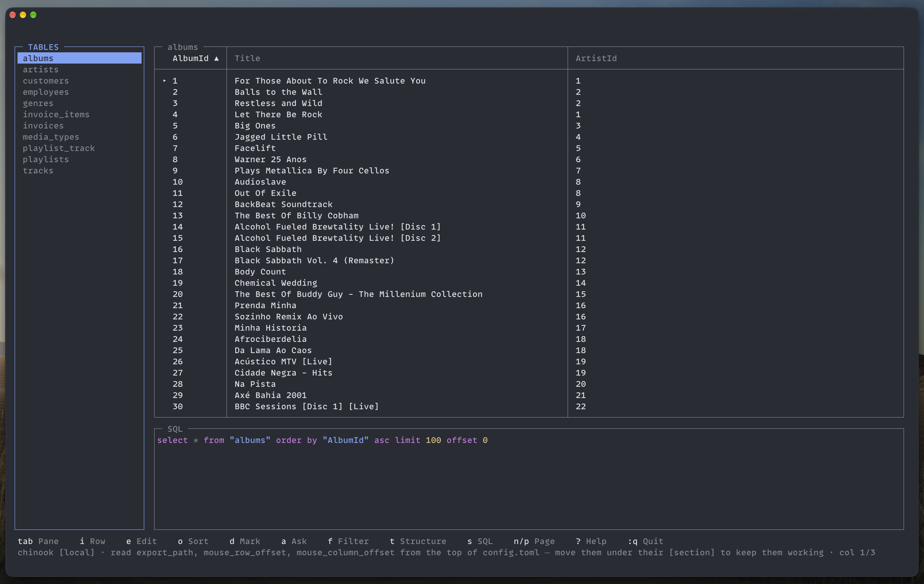924x584 pixels.
Task: Click the Title column header
Action: pos(247,58)
